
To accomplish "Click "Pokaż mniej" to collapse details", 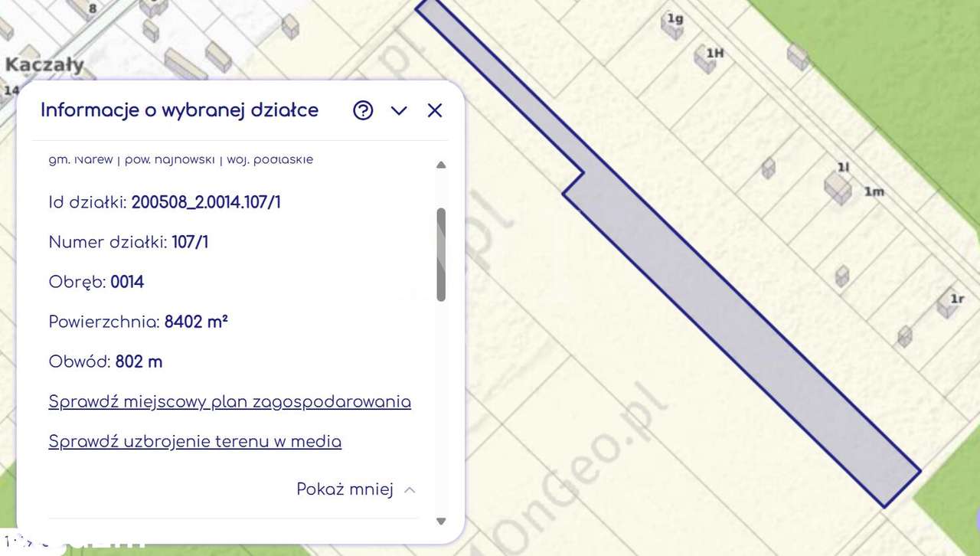I will click(356, 489).
